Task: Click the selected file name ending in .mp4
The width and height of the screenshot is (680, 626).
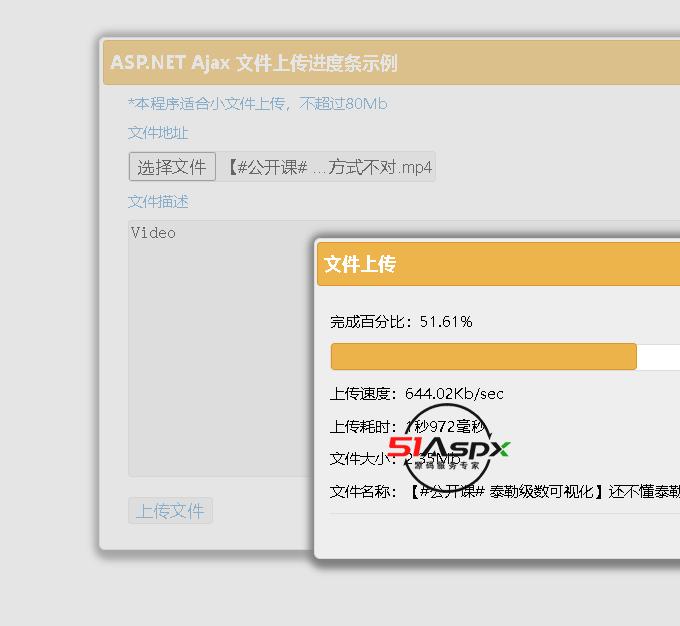Action: click(x=330, y=167)
